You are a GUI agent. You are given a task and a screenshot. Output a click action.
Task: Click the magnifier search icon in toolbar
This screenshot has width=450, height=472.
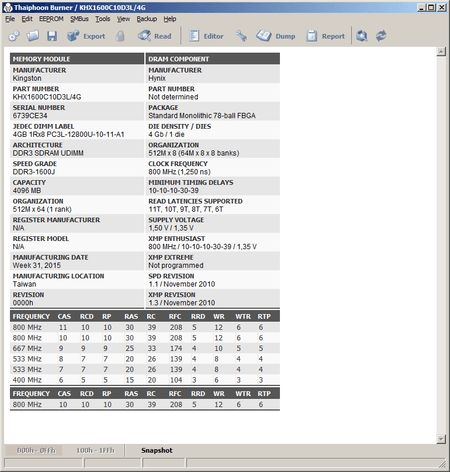pyautogui.click(x=362, y=36)
